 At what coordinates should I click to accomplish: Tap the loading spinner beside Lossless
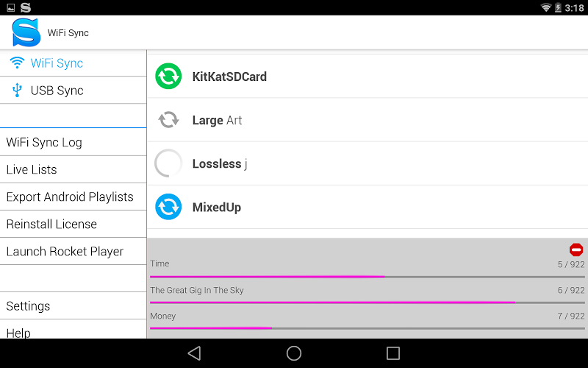pyautogui.click(x=168, y=163)
